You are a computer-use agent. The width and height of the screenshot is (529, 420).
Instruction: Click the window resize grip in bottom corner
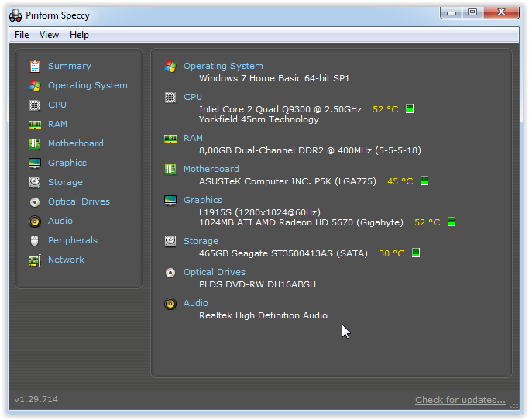tap(514, 405)
